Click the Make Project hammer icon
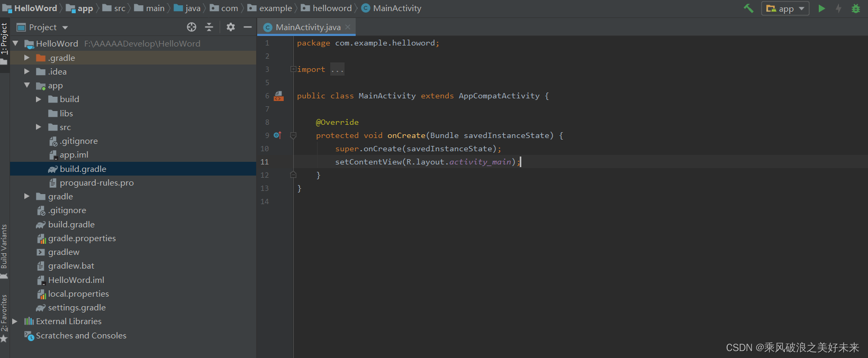 pos(748,8)
